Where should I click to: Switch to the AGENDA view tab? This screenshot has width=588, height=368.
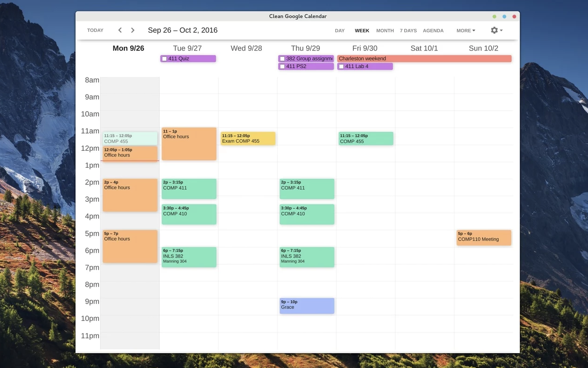(433, 30)
